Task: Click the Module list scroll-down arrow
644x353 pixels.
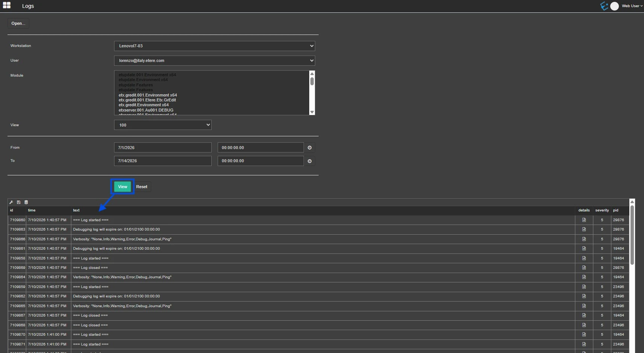Action: coord(312,112)
